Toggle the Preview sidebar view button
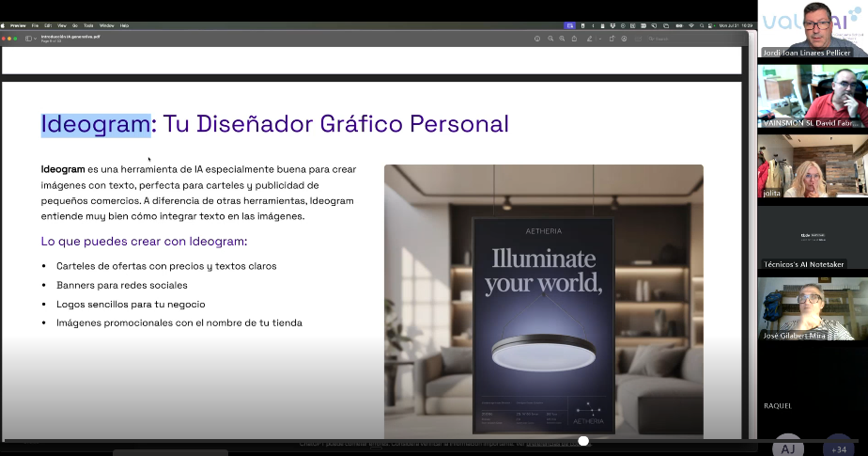 [x=29, y=39]
